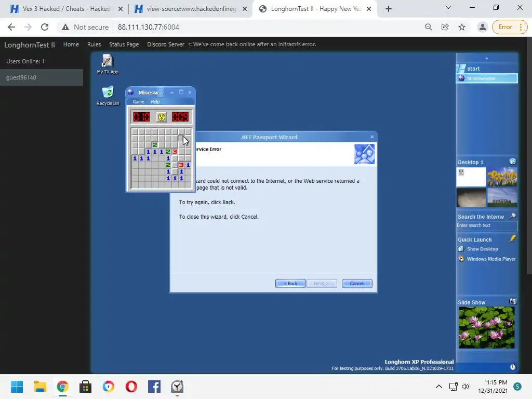This screenshot has height=399, width=532.
Task: Close the .NET Passport Wizard dialog
Action: pyautogui.click(x=372, y=137)
